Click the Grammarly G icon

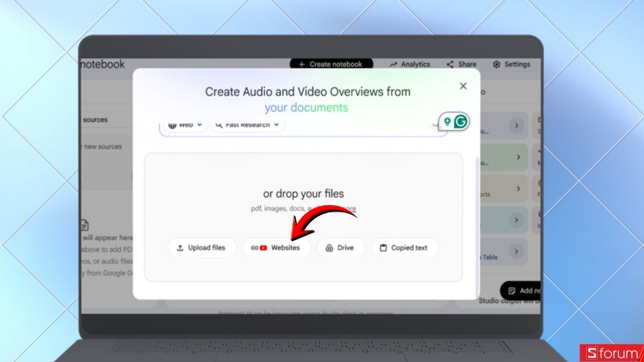[x=460, y=122]
